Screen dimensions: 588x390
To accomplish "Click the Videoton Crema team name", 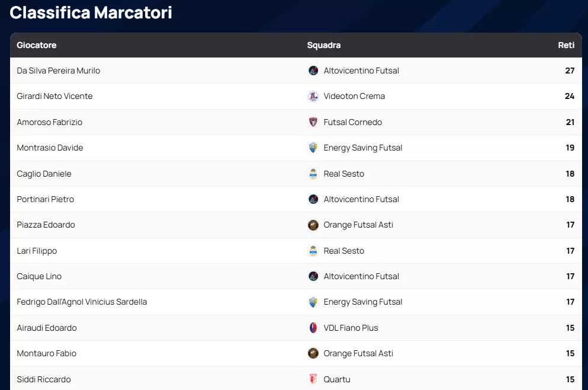I will (x=354, y=96).
